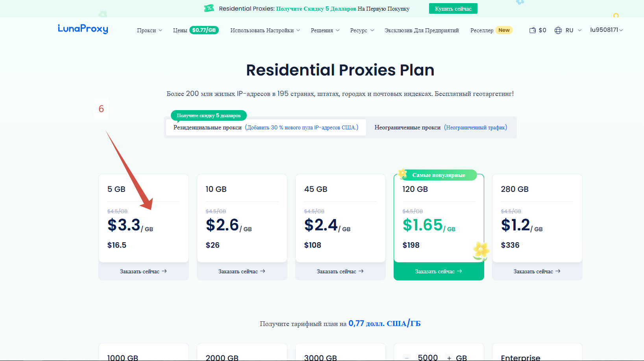Click the New badge next to Реселлер

click(504, 30)
